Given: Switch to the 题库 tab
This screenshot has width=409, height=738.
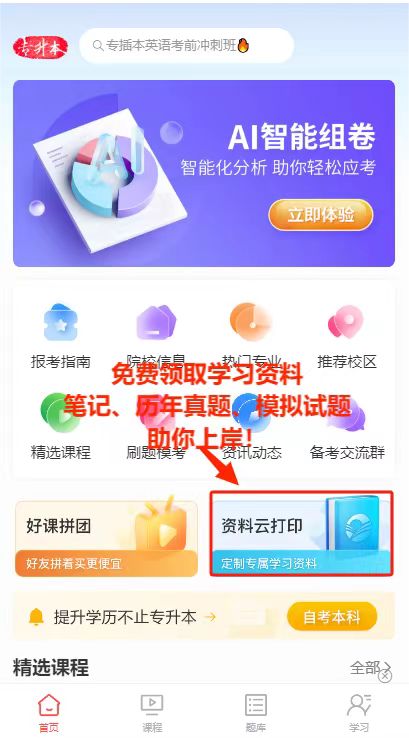Looking at the screenshot, I should coord(256,713).
